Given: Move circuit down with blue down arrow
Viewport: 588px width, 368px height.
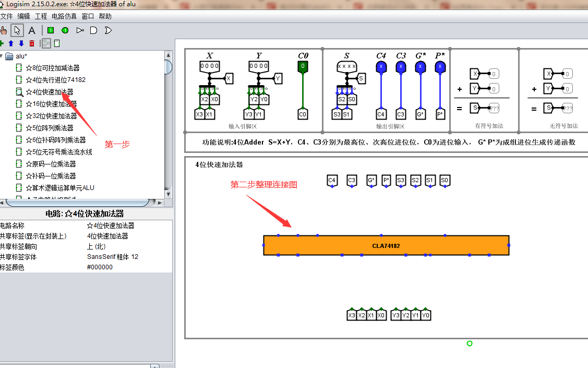Looking at the screenshot, I should (21, 43).
